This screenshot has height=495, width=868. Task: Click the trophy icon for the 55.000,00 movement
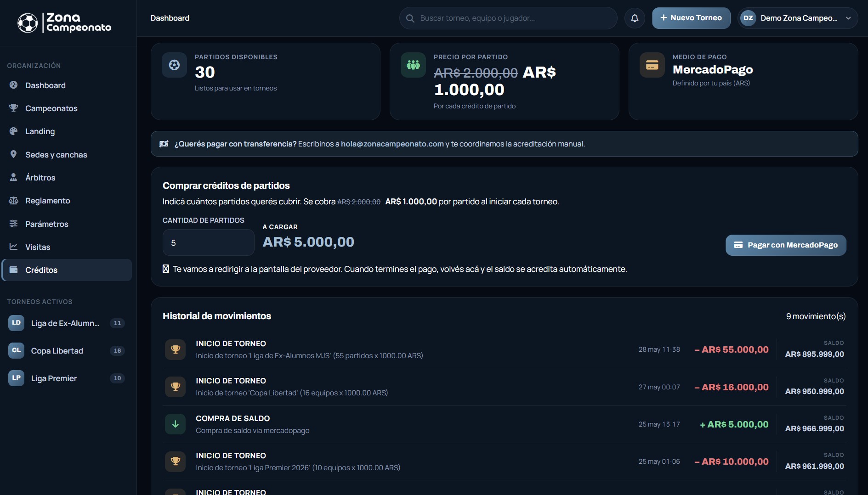coord(176,349)
